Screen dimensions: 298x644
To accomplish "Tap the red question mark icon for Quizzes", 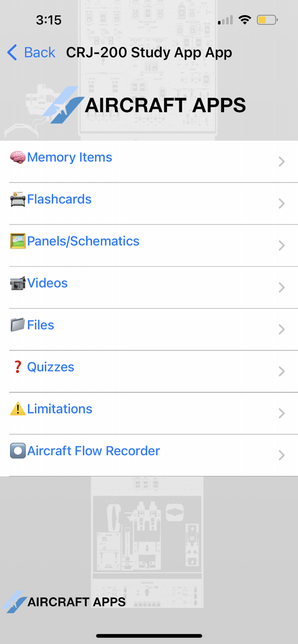I will click(17, 367).
